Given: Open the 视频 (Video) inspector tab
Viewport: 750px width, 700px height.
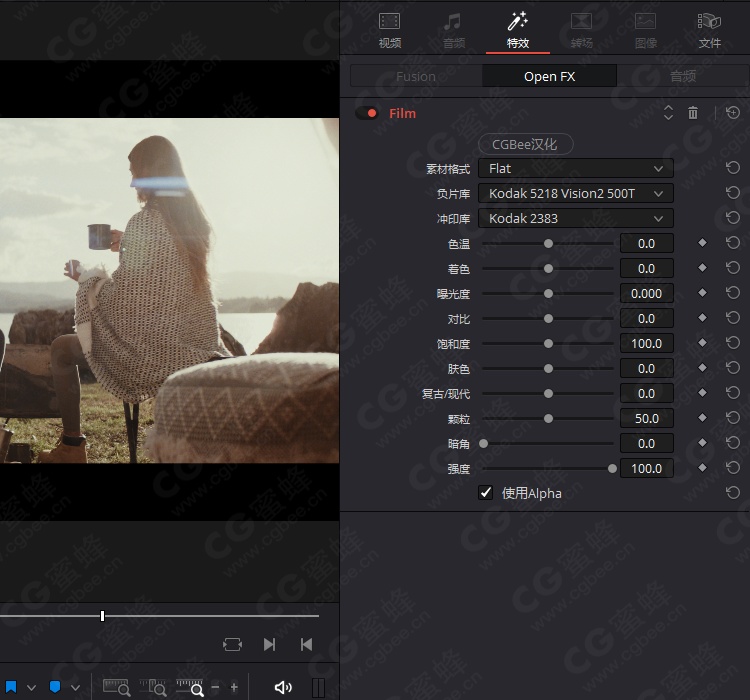Looking at the screenshot, I should tap(389, 30).
